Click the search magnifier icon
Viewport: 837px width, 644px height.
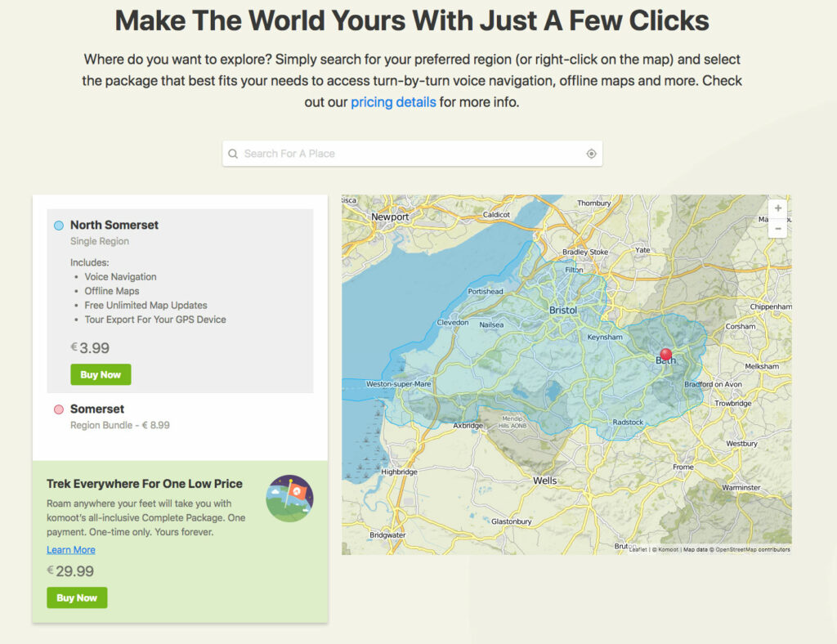pos(233,154)
